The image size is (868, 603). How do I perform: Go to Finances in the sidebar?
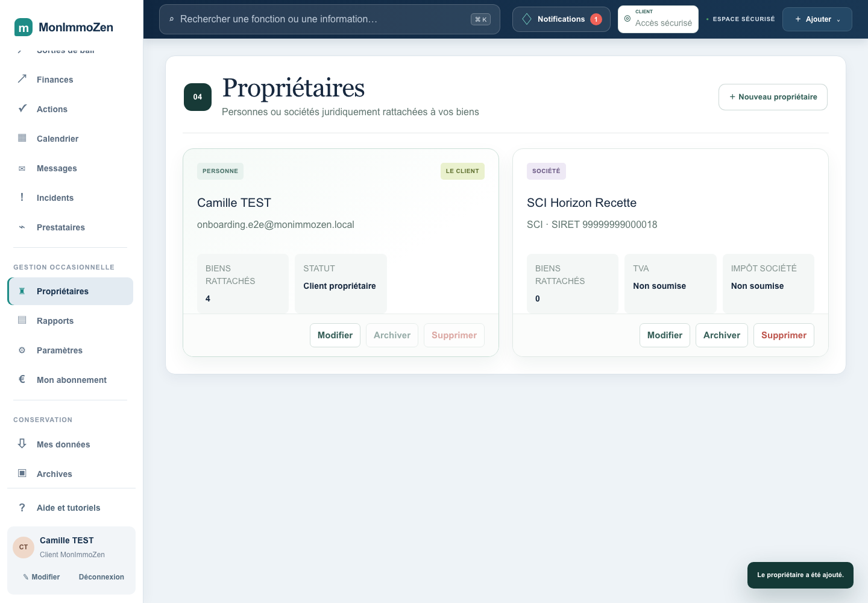click(71, 80)
